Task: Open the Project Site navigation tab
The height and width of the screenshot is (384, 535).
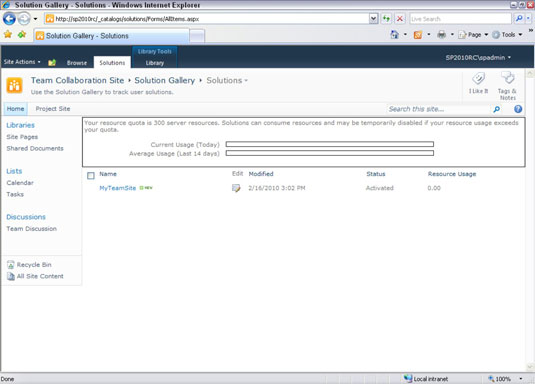Action: (53, 109)
